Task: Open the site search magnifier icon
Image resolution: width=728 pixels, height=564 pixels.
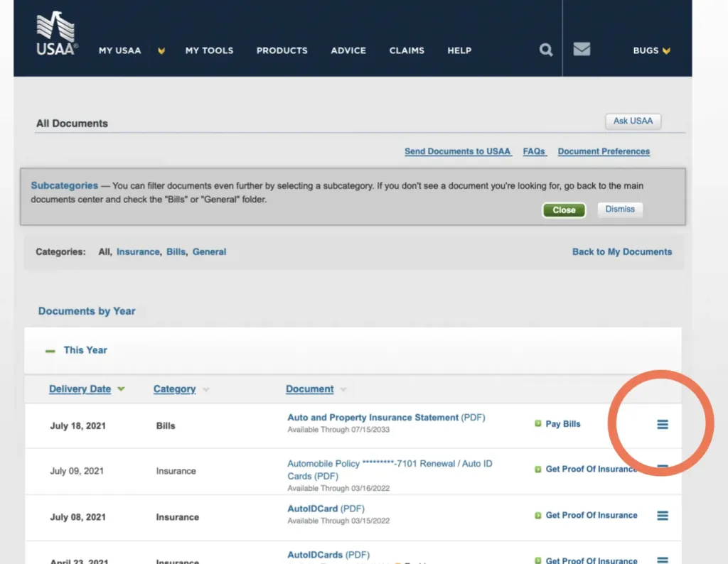Action: coord(545,50)
